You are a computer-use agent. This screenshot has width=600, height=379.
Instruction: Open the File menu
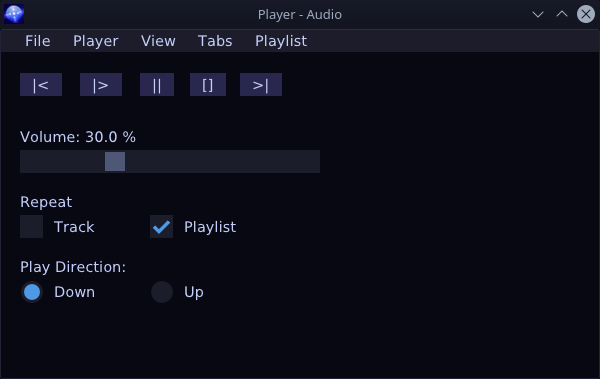point(38,41)
